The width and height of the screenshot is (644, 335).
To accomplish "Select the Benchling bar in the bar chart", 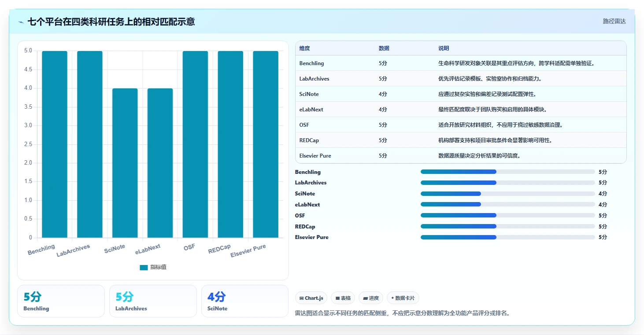I will [x=55, y=144].
